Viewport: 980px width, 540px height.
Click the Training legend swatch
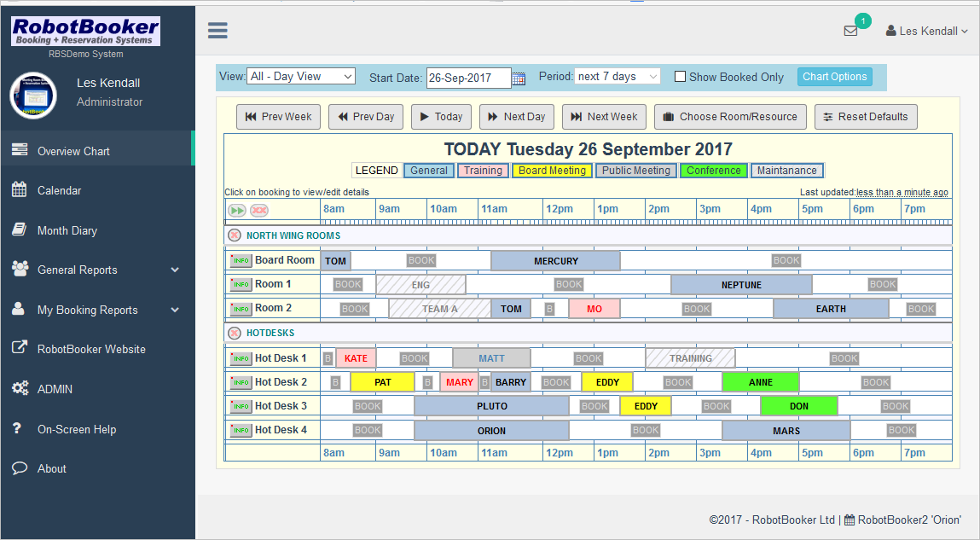click(483, 170)
